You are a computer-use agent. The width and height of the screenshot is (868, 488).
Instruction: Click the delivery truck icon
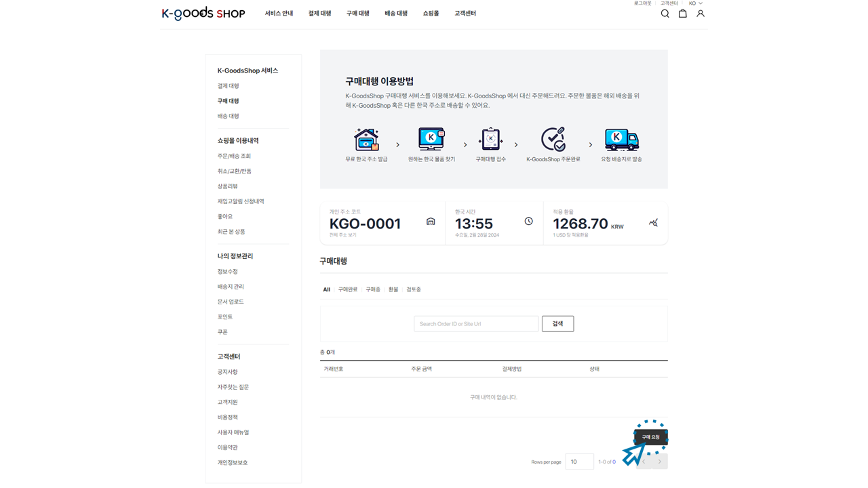pos(621,140)
